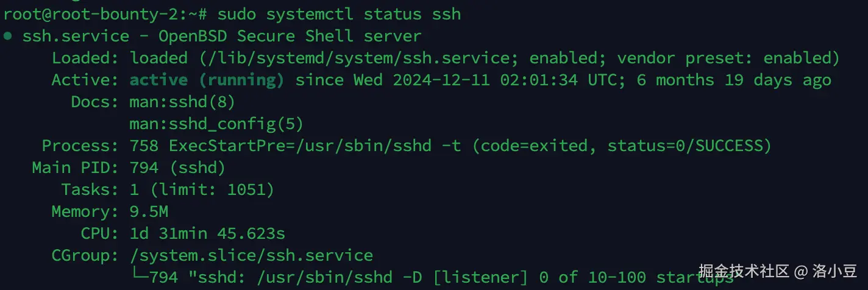Click the Tasks "1 (limit: 1051)" value
This screenshot has height=290, width=868.
click(202, 189)
